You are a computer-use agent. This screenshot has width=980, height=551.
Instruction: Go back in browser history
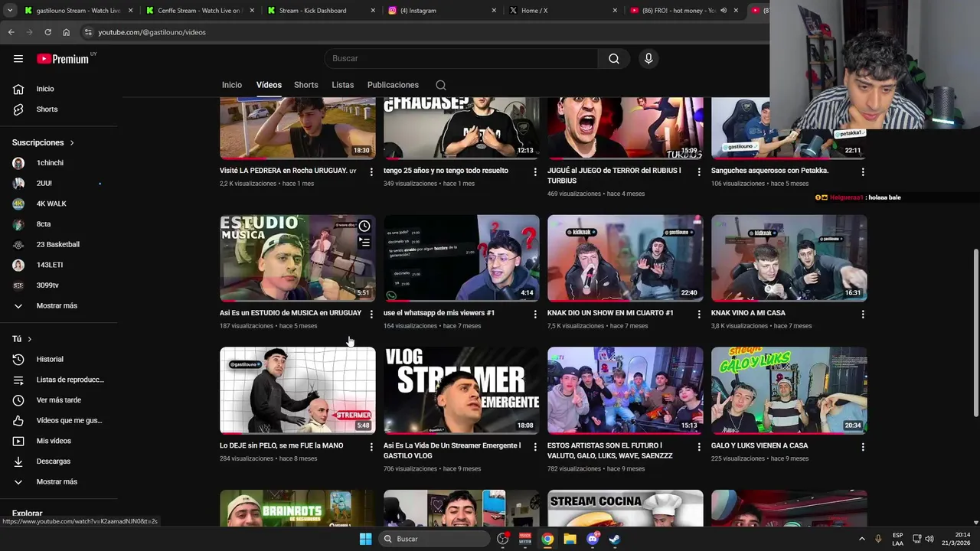pyautogui.click(x=11, y=32)
